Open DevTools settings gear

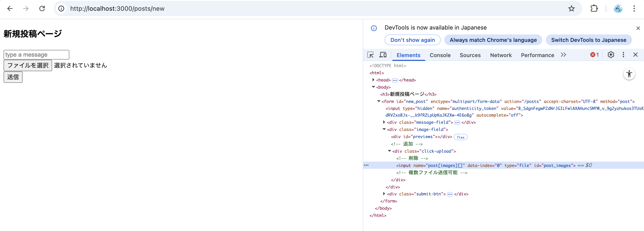611,55
